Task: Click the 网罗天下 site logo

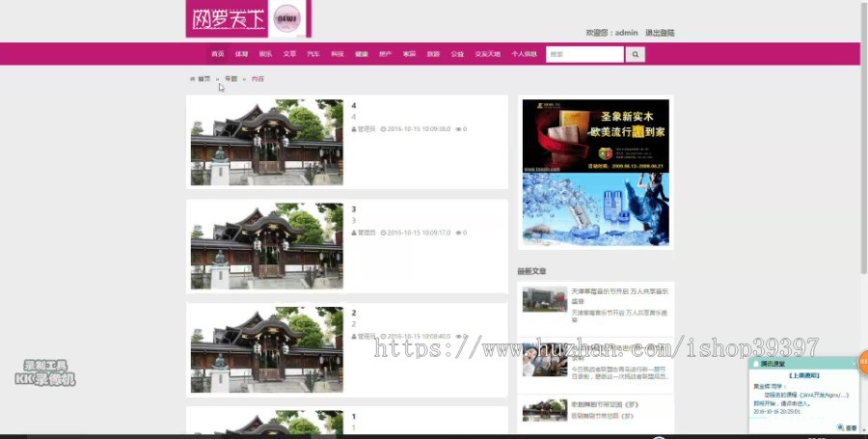Action: (249, 19)
